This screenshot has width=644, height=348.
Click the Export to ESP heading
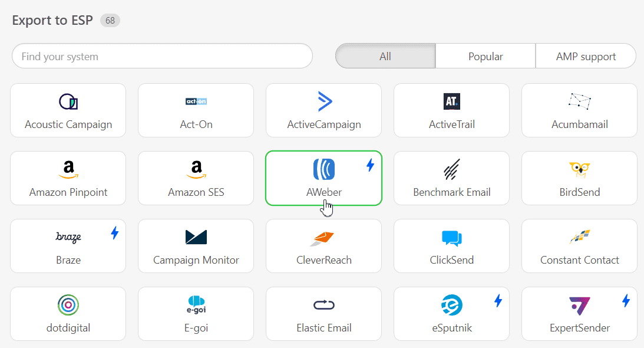tap(52, 20)
